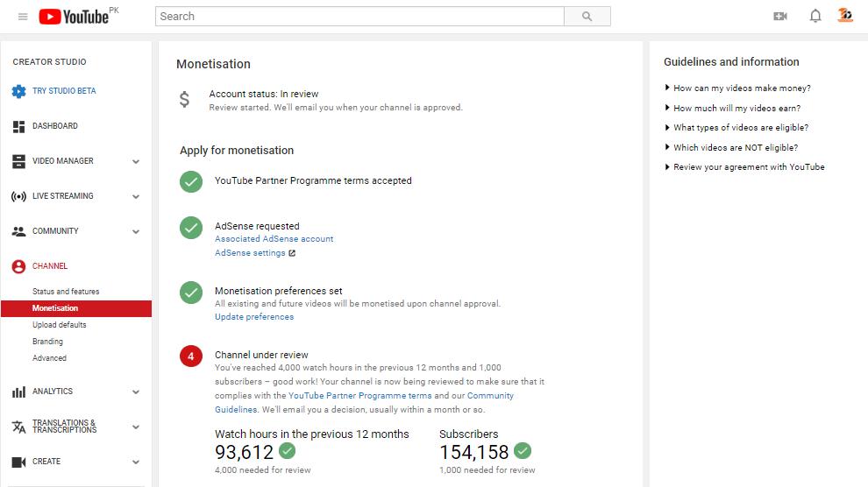868x487 pixels.
Task: Open the Dashboard menu entry
Action: tap(55, 126)
